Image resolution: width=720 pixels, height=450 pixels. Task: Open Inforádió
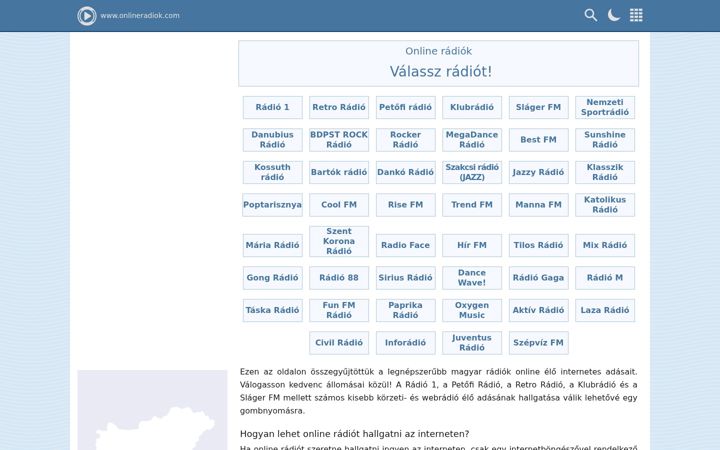(405, 343)
